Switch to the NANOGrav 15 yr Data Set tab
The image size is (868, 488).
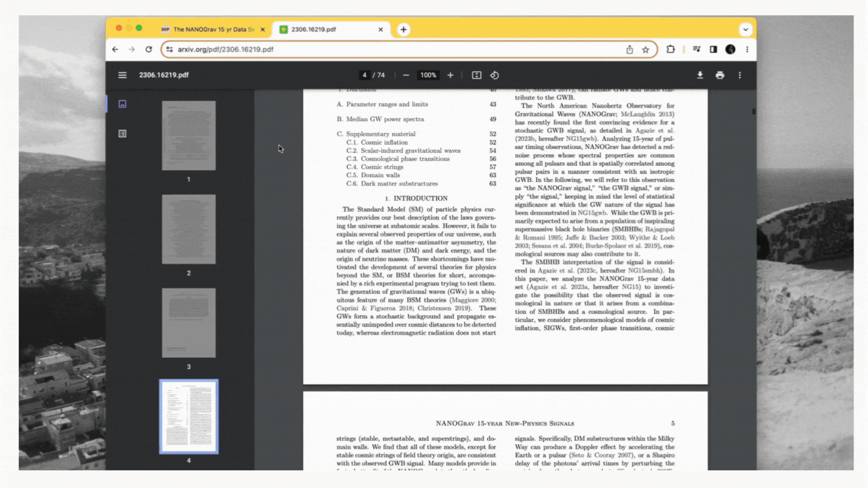[213, 29]
